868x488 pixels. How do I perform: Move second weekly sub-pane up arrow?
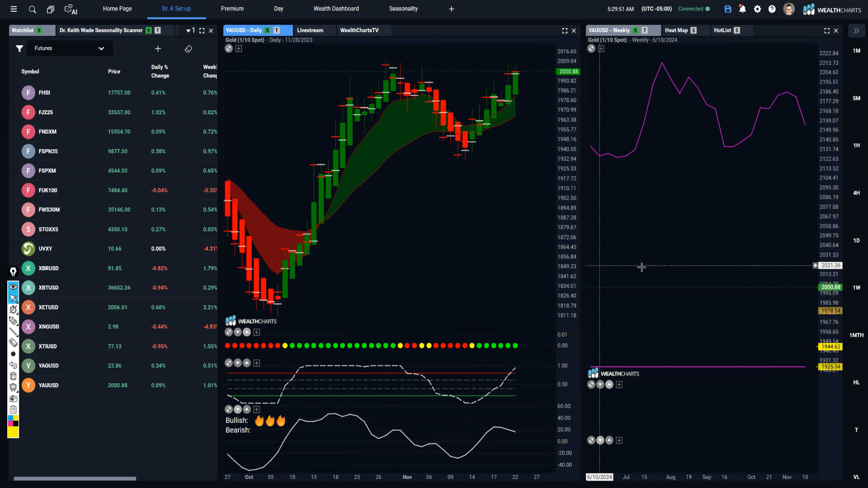point(609,440)
